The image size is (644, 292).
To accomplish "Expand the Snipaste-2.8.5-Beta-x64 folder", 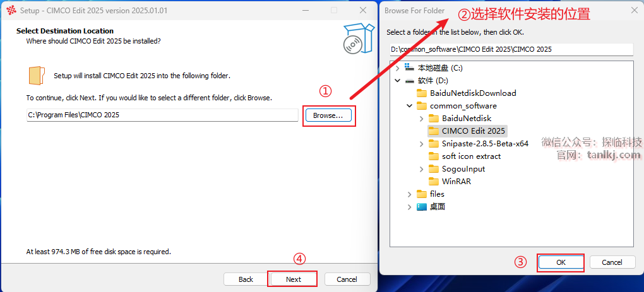I will point(421,143).
